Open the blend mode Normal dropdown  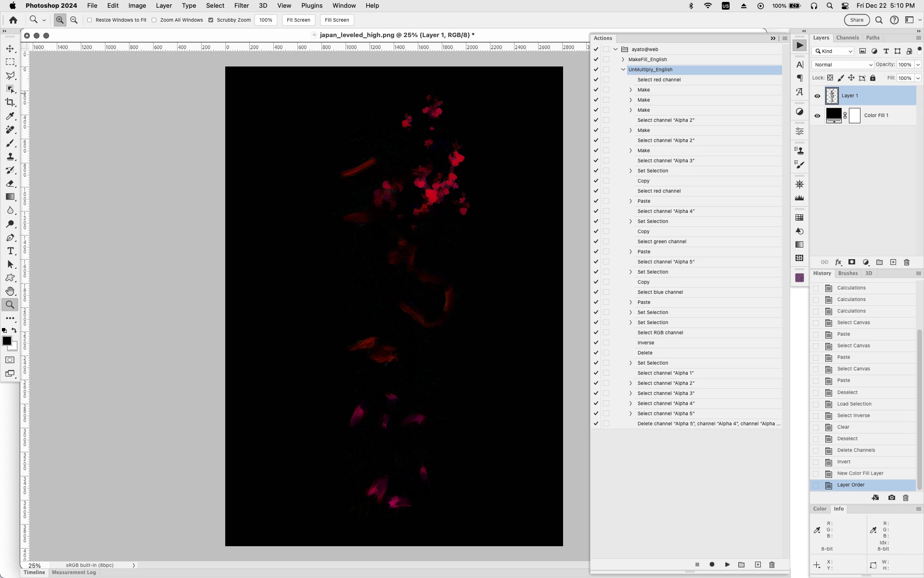pos(843,65)
